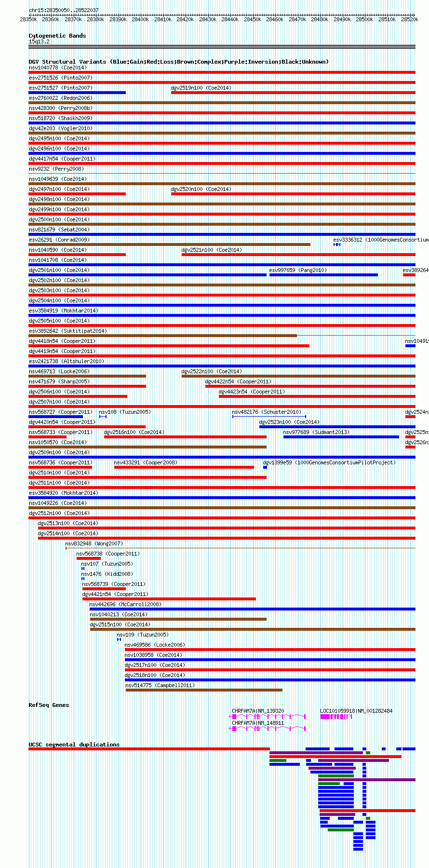The height and width of the screenshot is (868, 429).
Task: Open variant dgv2520n100 (Coe2014)
Action: point(201,190)
